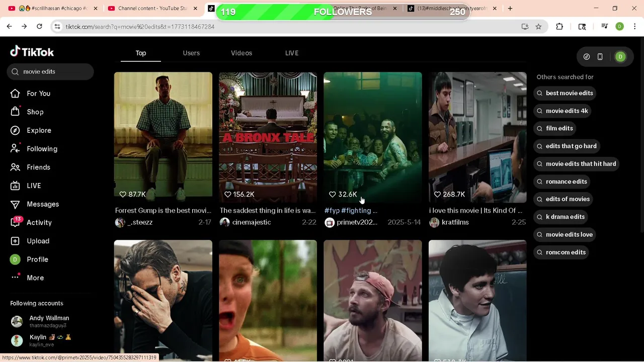This screenshot has width=644, height=362.
Task: Search suggestion movie edits 4k
Action: click(x=562, y=111)
